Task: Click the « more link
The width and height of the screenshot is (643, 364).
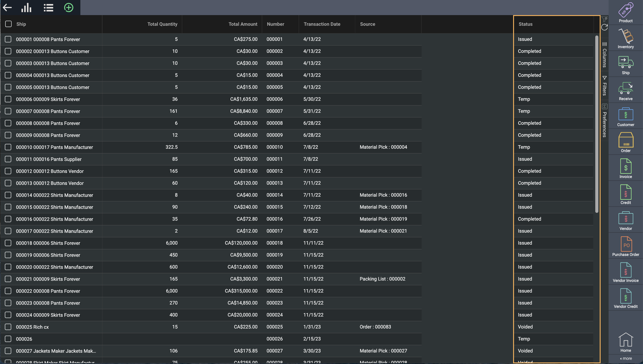Action: pyautogui.click(x=626, y=358)
